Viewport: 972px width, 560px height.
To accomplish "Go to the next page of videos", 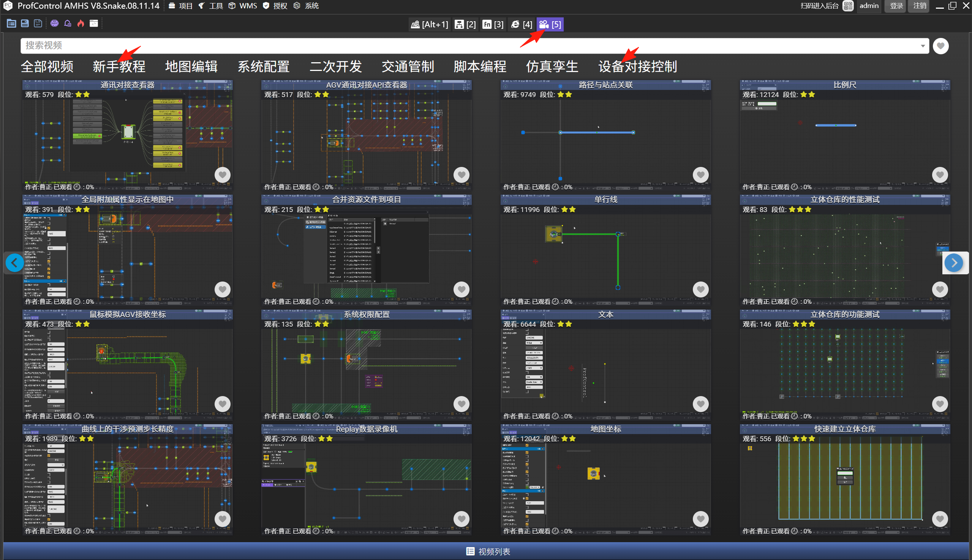I will click(x=953, y=263).
